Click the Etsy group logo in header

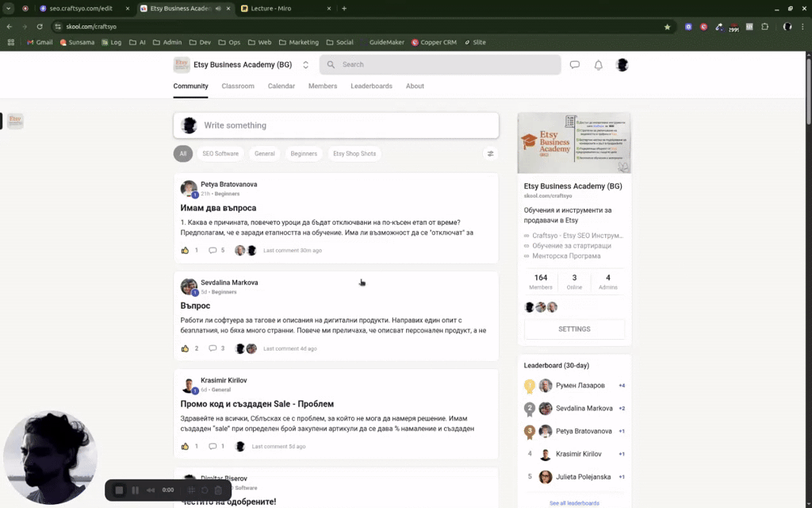[x=182, y=65]
